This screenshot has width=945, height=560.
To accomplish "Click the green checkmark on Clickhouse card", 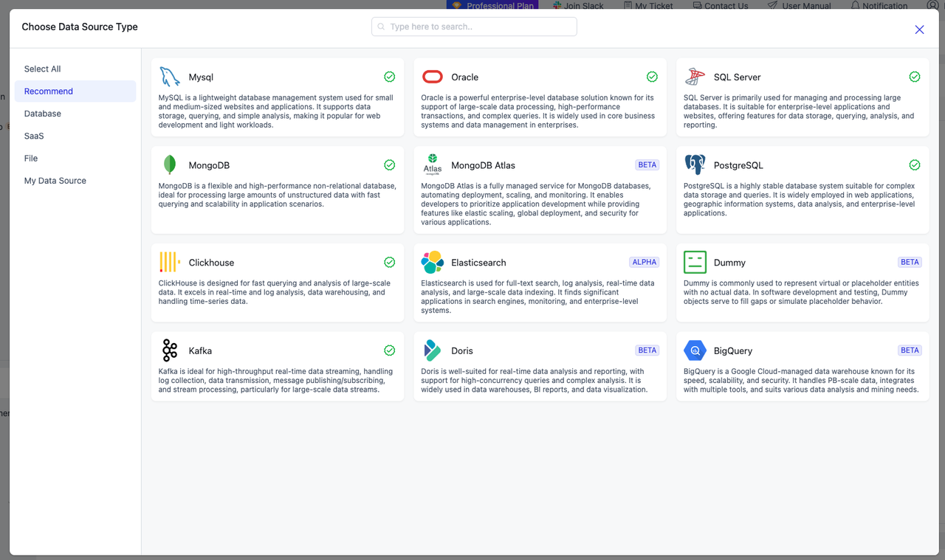I will click(x=389, y=262).
